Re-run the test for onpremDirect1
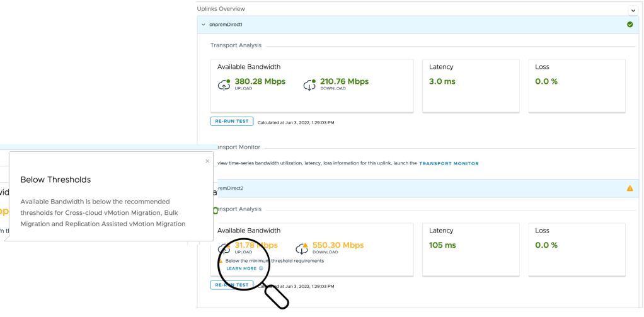Image resolution: width=644 pixels, height=317 pixels. (x=231, y=122)
